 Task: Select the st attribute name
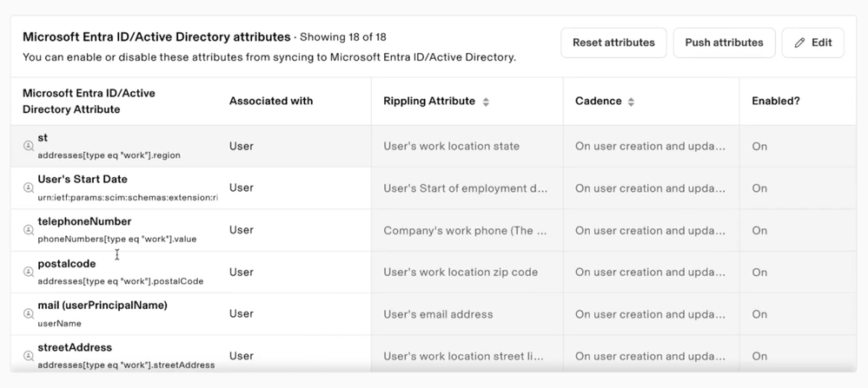click(x=43, y=138)
